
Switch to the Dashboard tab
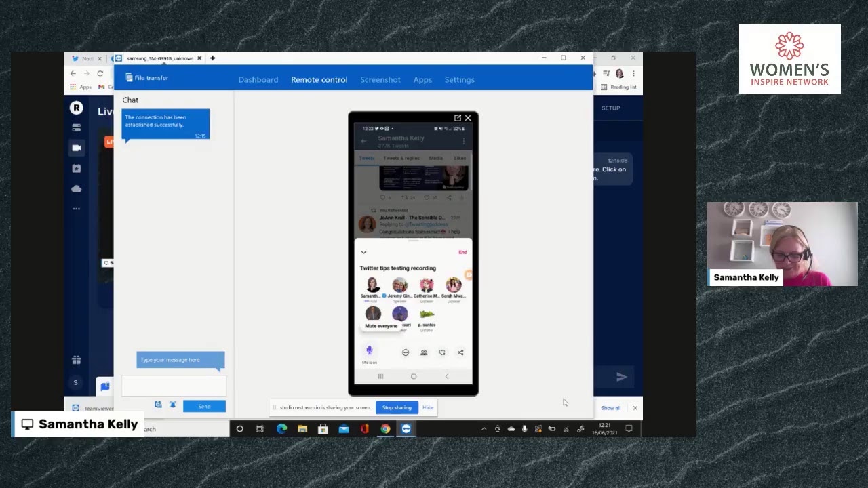coord(258,80)
